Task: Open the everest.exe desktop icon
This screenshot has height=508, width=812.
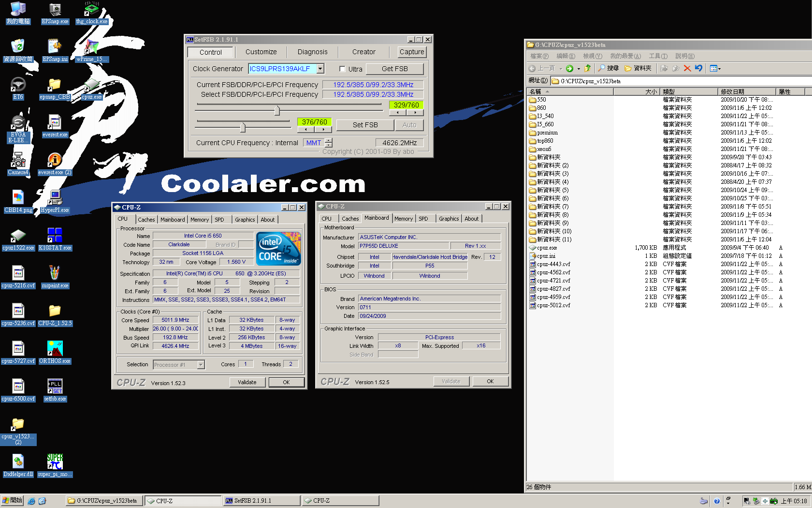Action: [55, 126]
